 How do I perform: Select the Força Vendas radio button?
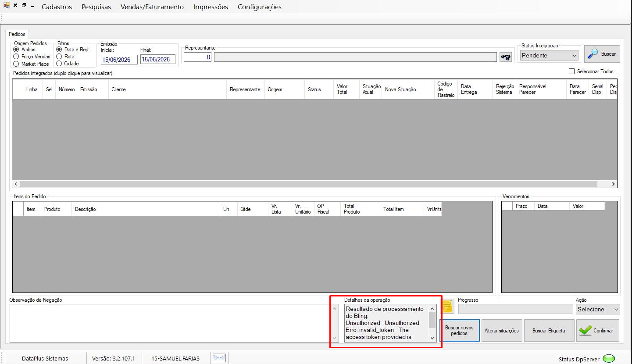[x=16, y=57]
